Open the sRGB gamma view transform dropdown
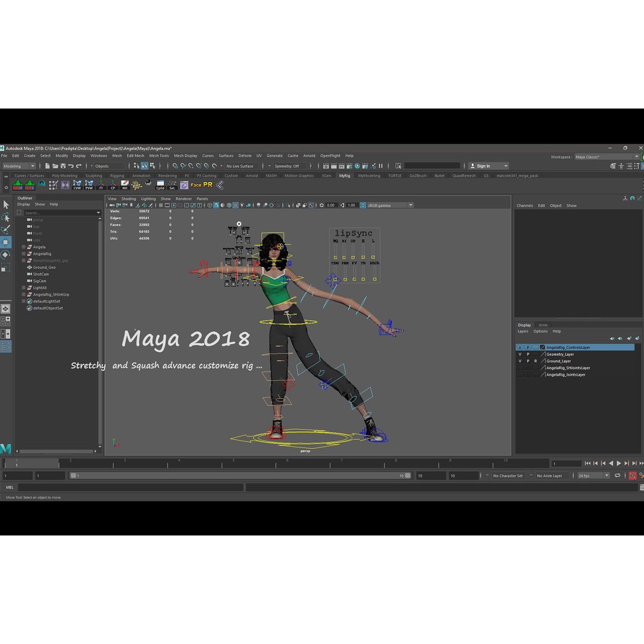 pos(390,205)
